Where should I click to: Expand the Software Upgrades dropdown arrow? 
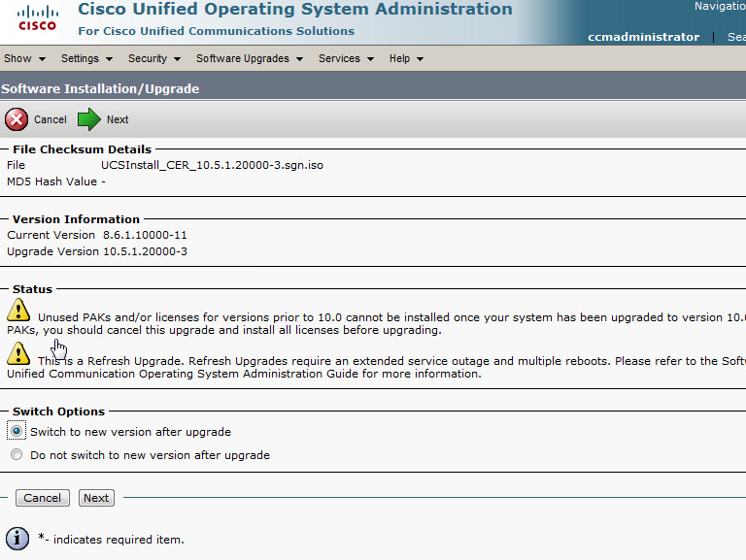coord(299,59)
